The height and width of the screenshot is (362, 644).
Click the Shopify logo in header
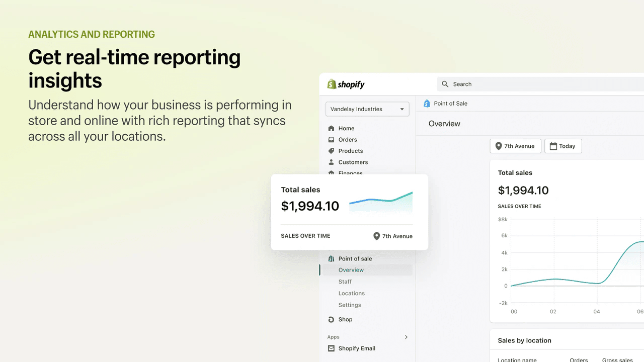pyautogui.click(x=346, y=84)
